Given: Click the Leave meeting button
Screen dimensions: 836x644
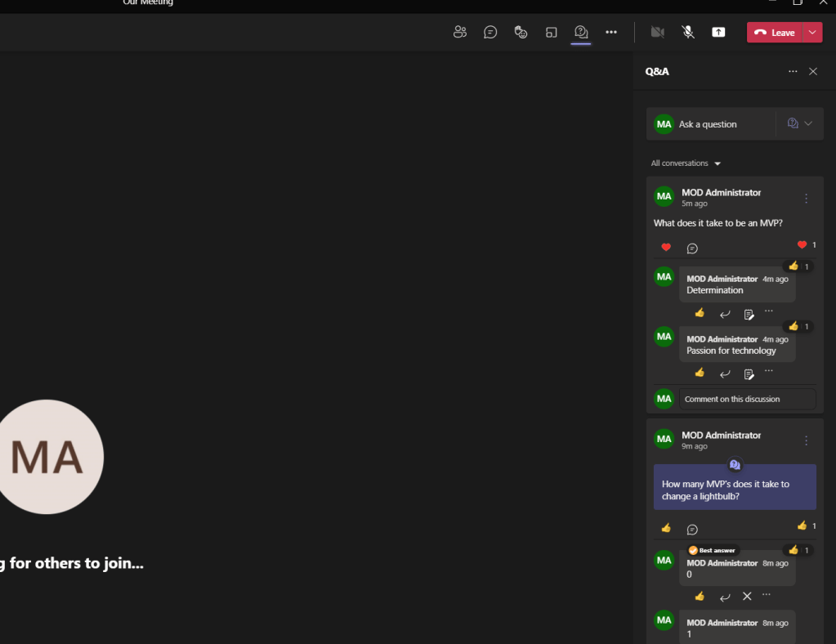Looking at the screenshot, I should tap(774, 32).
